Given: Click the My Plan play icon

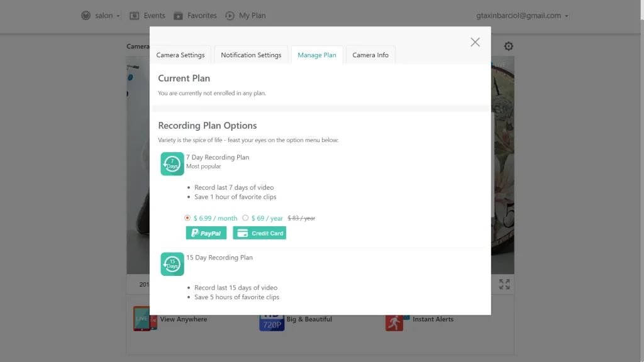Looking at the screenshot, I should [x=230, y=16].
